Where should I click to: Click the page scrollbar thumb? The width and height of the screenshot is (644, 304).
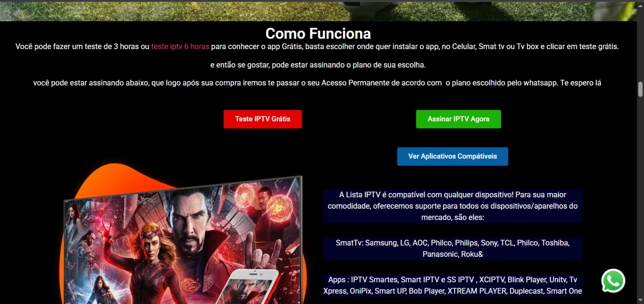pos(640,89)
